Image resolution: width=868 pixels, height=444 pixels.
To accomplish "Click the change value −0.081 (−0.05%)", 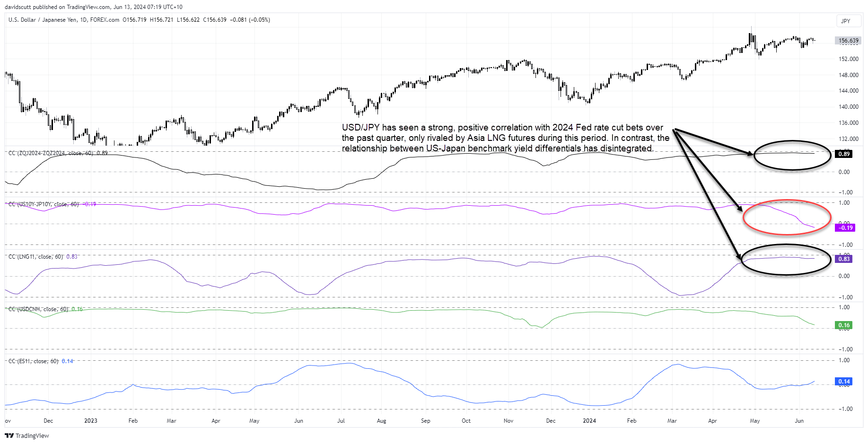I will tap(250, 20).
